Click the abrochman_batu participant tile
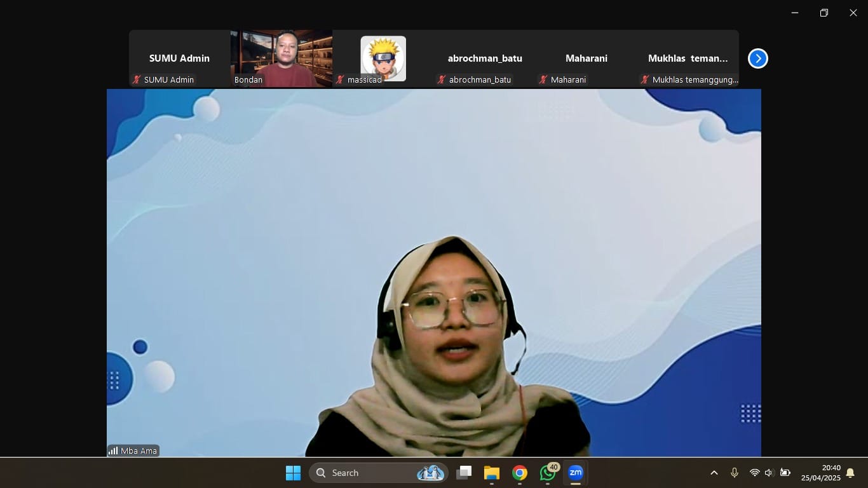 click(485, 58)
